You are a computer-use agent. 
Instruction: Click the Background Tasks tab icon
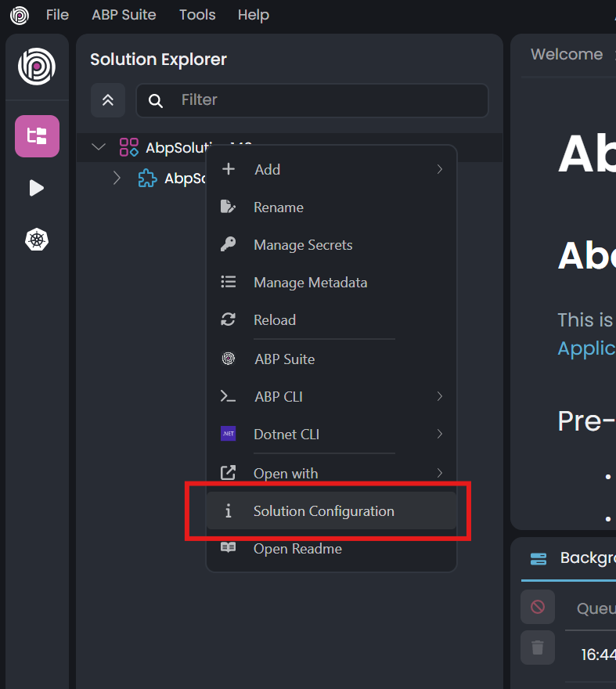tap(539, 558)
